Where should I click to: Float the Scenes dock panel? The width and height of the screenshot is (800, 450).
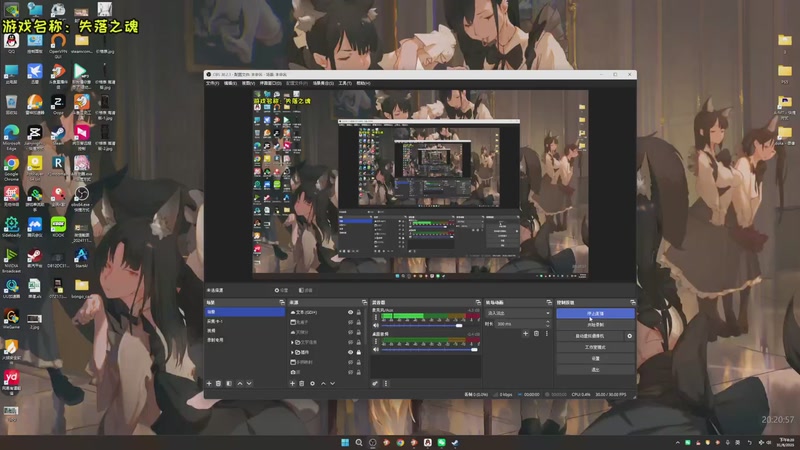[x=282, y=303]
